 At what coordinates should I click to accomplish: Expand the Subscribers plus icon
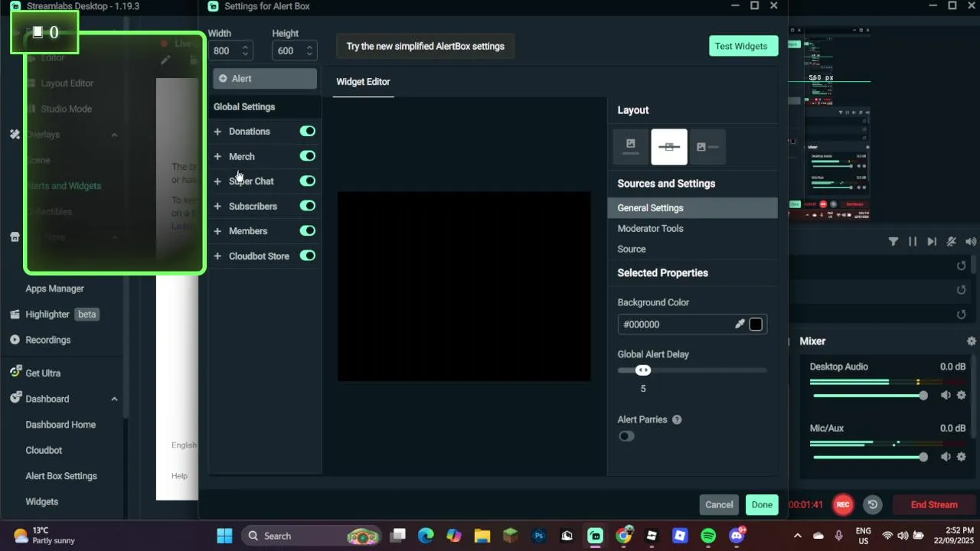(x=217, y=207)
